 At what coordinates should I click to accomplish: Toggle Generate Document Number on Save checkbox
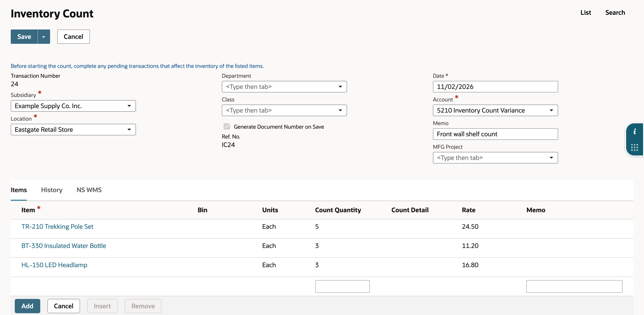point(227,127)
